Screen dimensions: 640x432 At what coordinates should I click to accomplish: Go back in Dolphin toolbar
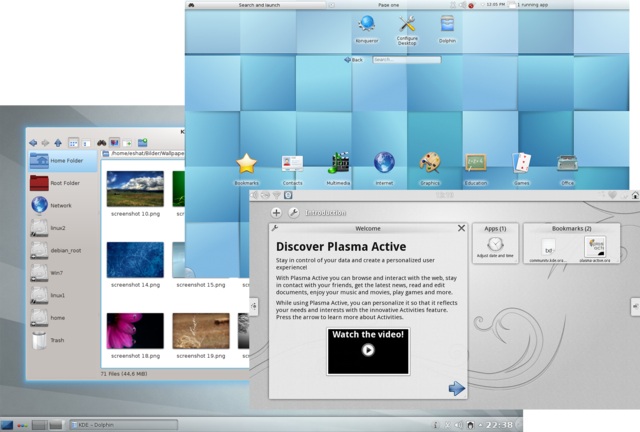click(x=33, y=143)
